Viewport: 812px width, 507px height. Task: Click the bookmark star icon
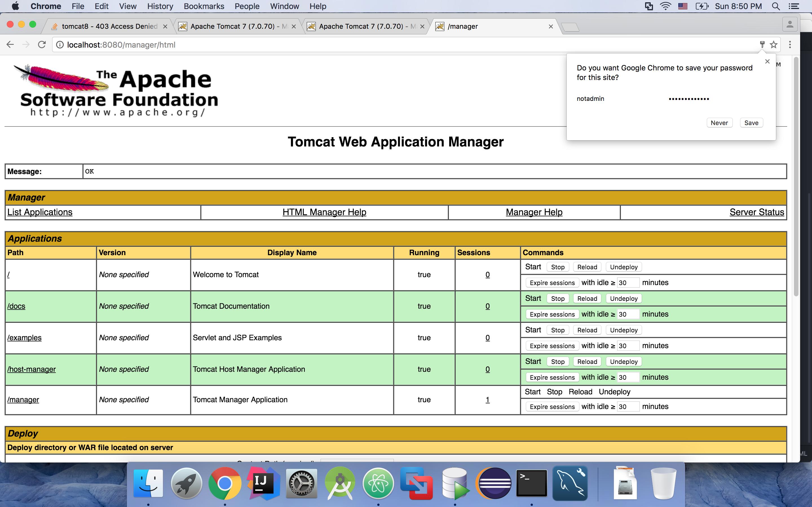[x=773, y=45]
